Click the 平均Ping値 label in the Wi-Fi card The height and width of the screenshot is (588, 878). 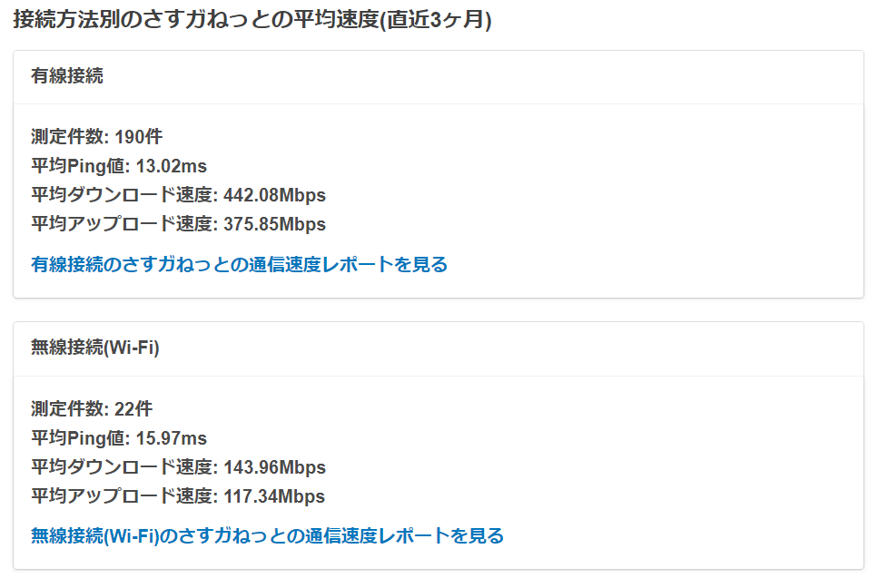[x=80, y=438]
